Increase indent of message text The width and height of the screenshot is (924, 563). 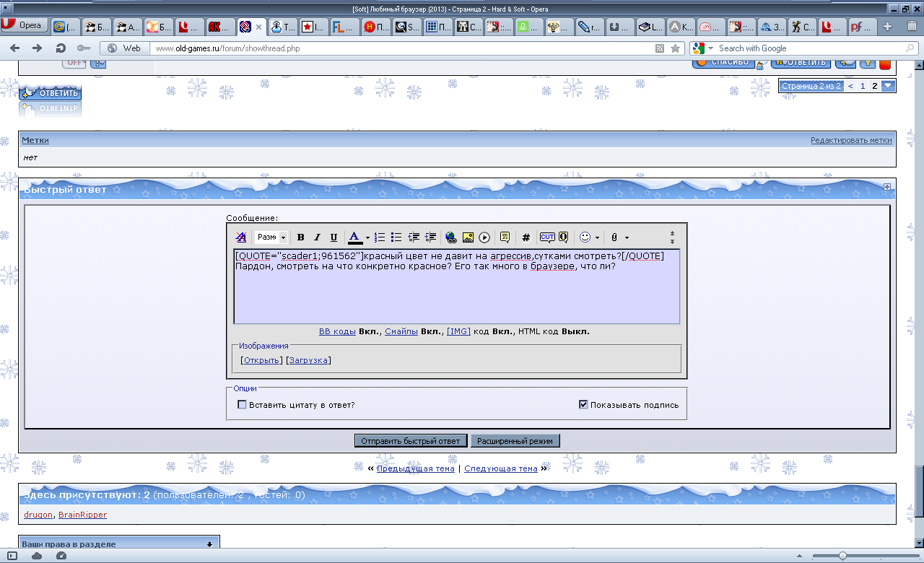coord(431,237)
